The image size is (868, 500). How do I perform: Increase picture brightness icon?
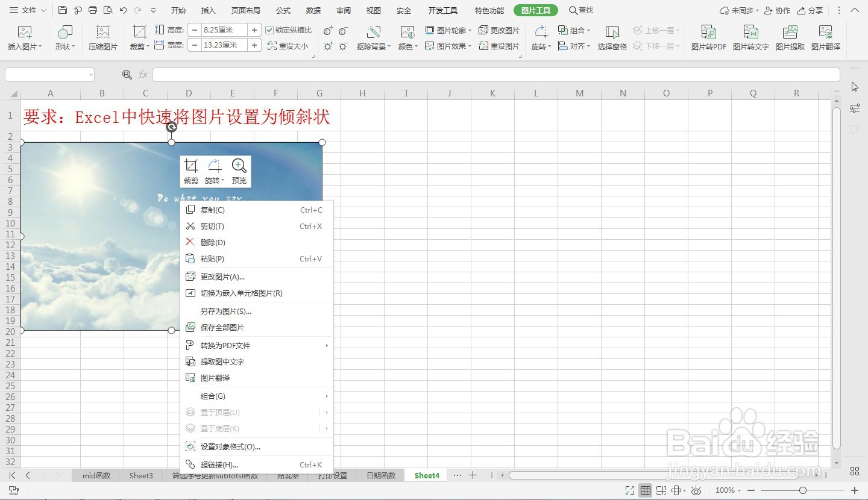pyautogui.click(x=328, y=46)
